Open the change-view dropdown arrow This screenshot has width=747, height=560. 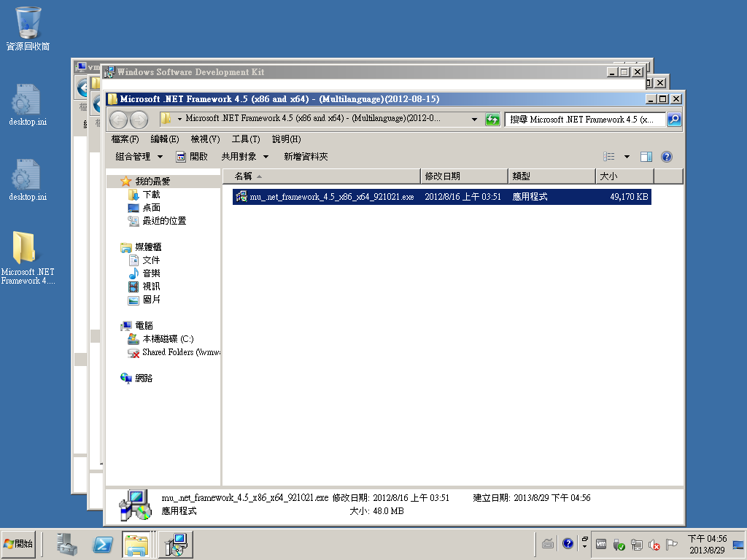(x=625, y=156)
